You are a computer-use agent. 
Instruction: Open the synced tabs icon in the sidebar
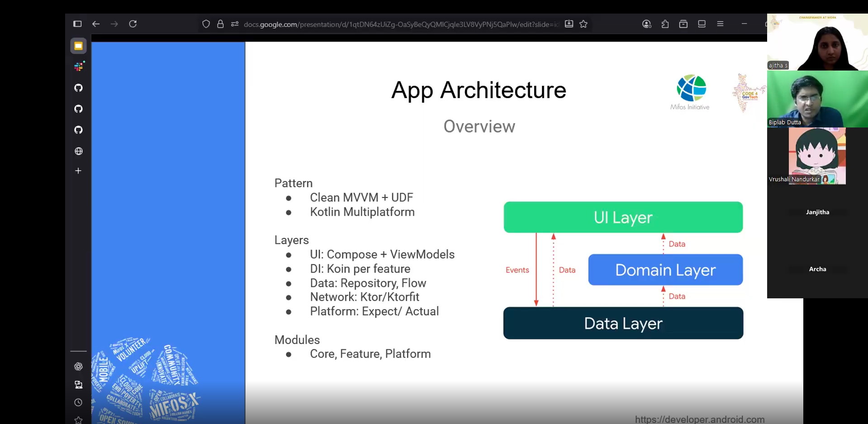pos(78,385)
